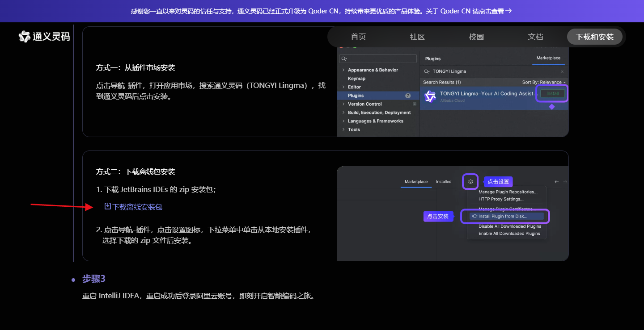
Task: Select Keymap in the settings tree
Action: click(x=356, y=79)
